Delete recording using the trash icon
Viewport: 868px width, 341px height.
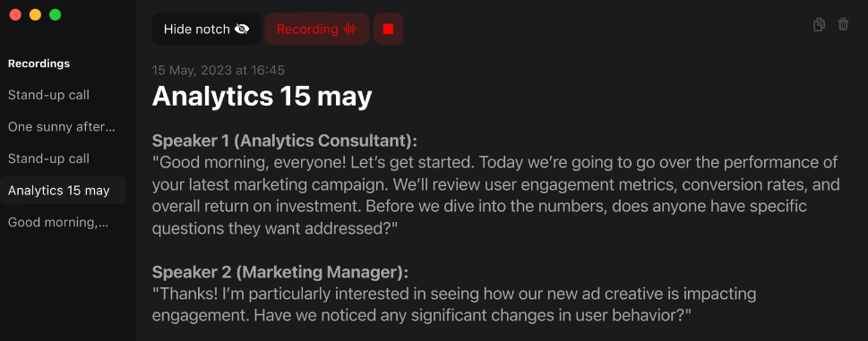point(843,24)
